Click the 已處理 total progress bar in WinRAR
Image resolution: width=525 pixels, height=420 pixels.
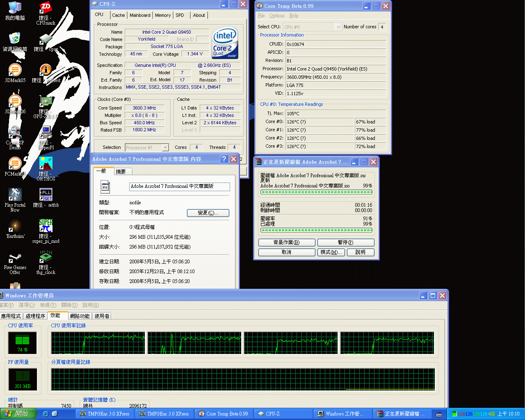point(316,230)
